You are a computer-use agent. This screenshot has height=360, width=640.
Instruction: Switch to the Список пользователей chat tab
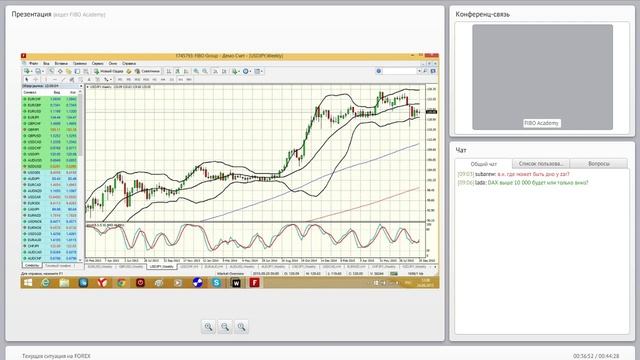541,164
